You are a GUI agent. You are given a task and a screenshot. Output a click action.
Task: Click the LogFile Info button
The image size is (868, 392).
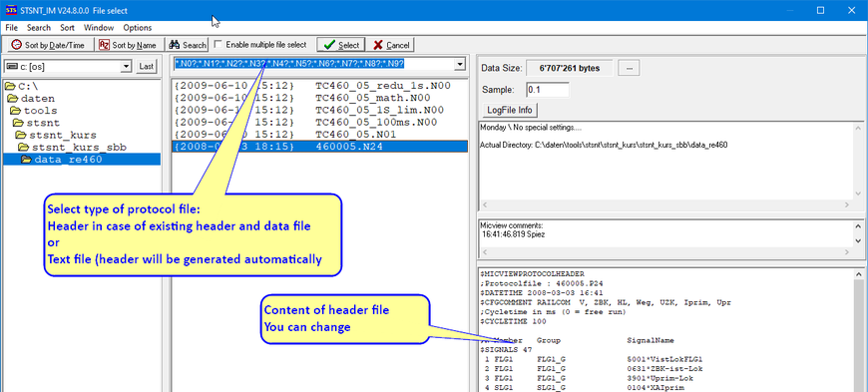point(509,110)
